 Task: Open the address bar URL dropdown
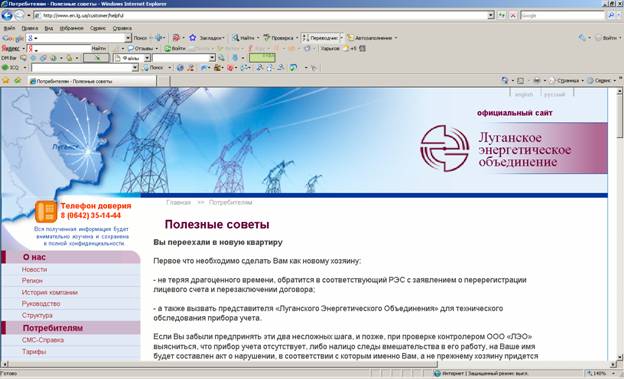click(x=491, y=16)
